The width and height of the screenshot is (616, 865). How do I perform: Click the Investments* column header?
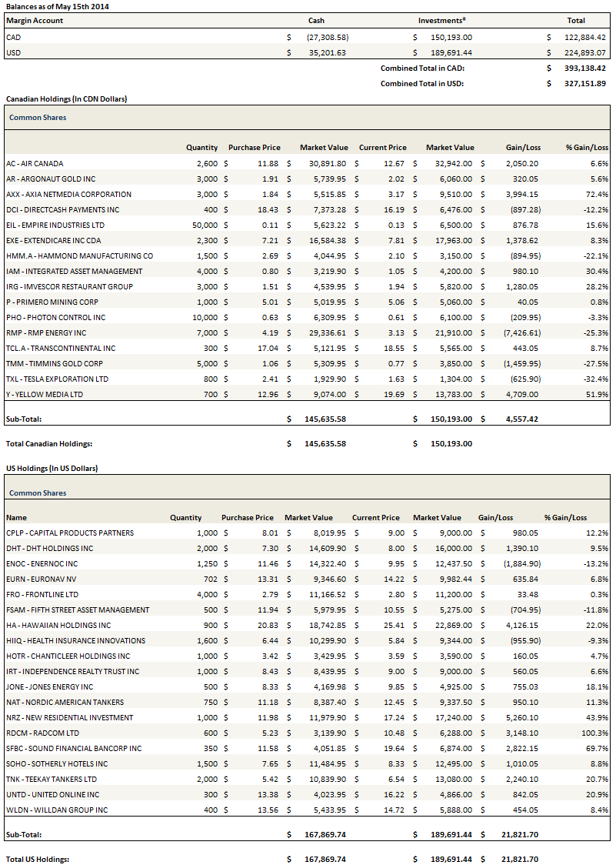(x=442, y=21)
